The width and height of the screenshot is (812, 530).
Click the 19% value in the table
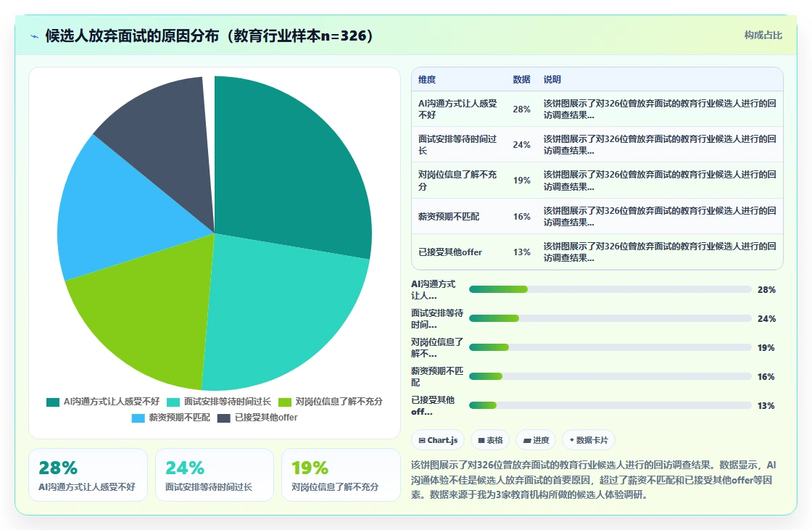click(521, 181)
